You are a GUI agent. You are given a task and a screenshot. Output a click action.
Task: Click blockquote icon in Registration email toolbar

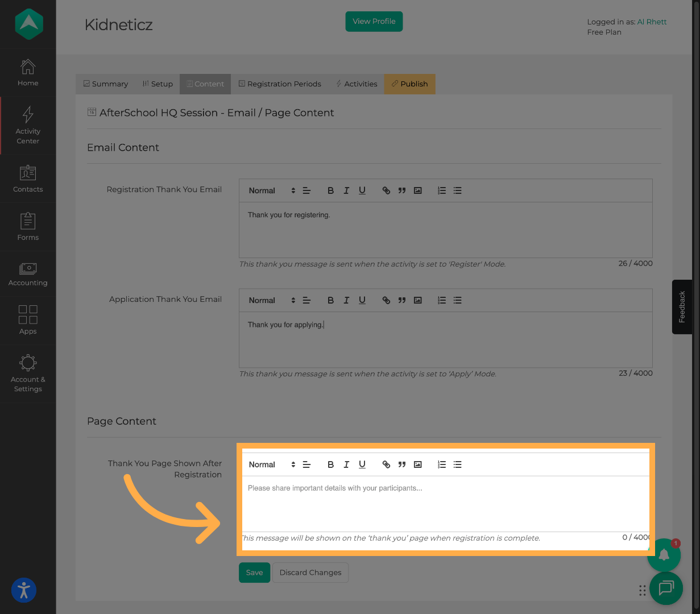[402, 191]
